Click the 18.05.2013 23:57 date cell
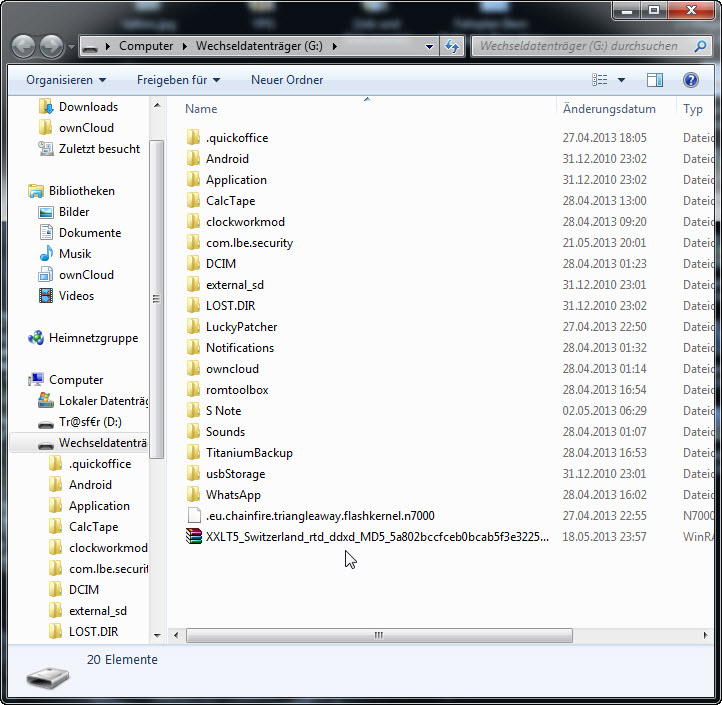Viewport: 722px width, 705px height. [x=604, y=537]
